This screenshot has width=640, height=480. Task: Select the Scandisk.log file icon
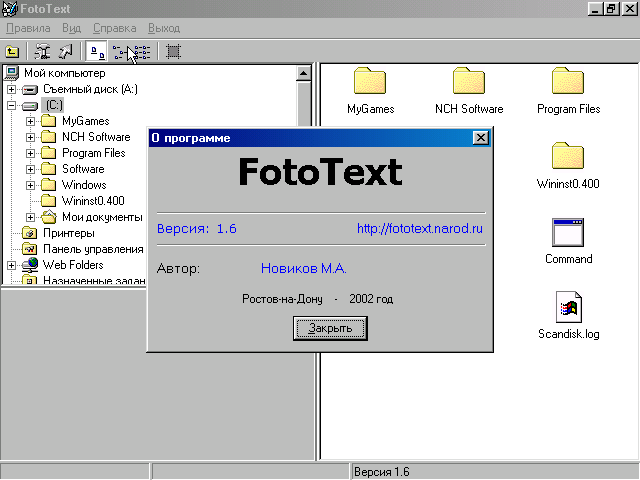(x=568, y=307)
